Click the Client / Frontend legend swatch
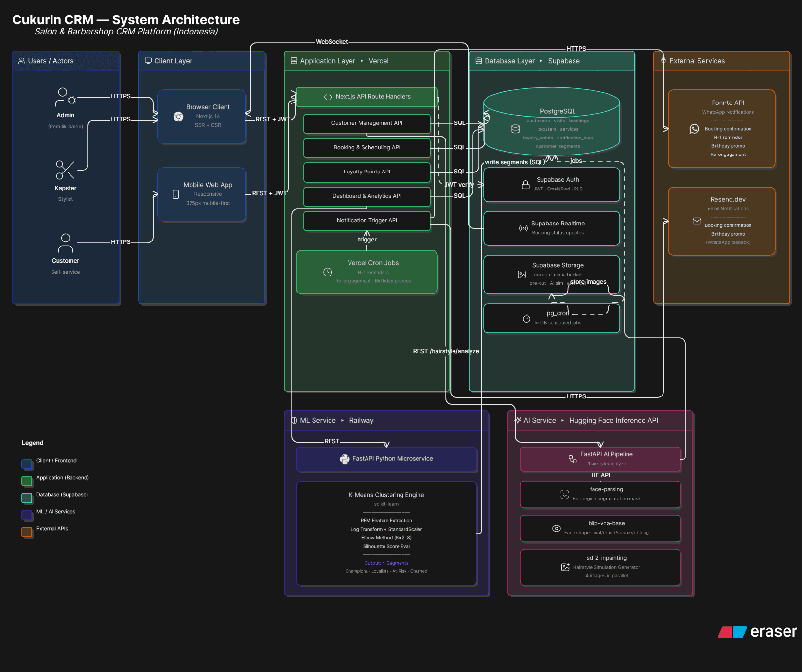The image size is (802, 672). [x=27, y=464]
